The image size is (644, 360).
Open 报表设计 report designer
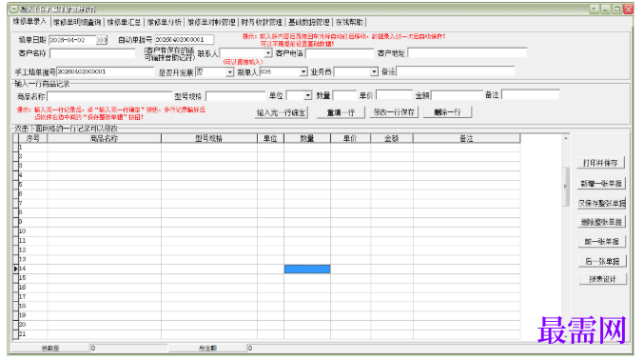click(603, 279)
